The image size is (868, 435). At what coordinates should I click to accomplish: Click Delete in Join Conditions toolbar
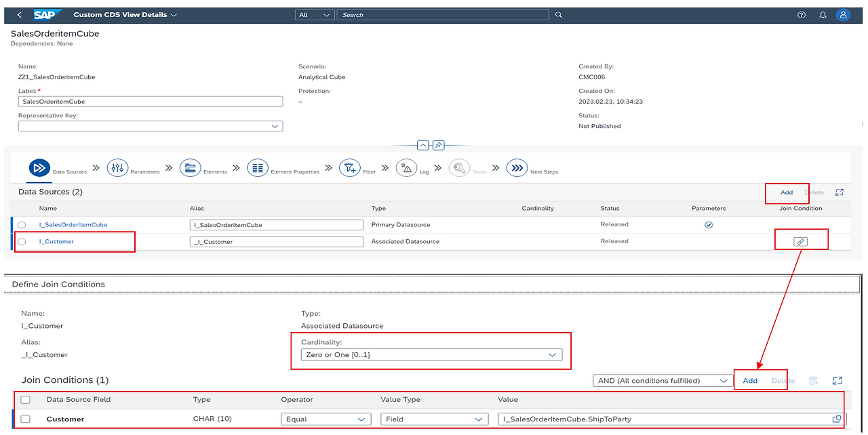click(x=783, y=381)
